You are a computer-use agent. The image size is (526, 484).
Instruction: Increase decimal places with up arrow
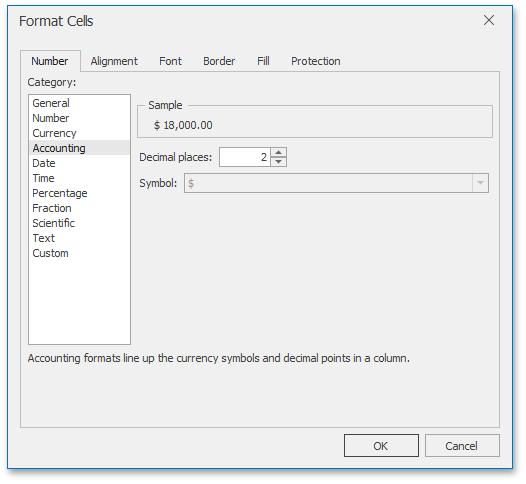click(x=278, y=153)
